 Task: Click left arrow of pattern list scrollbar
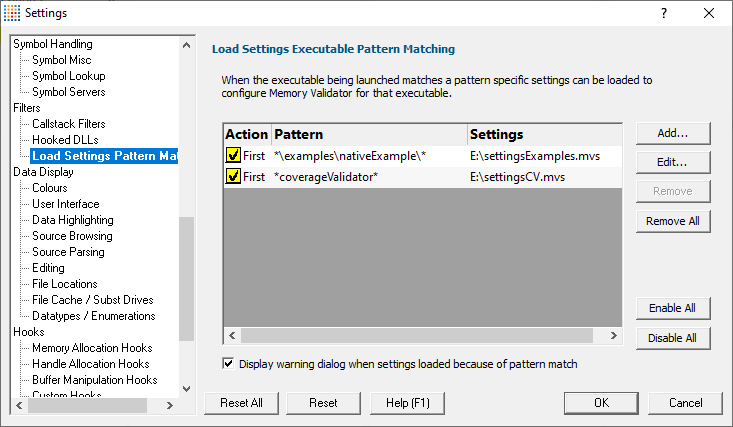232,335
